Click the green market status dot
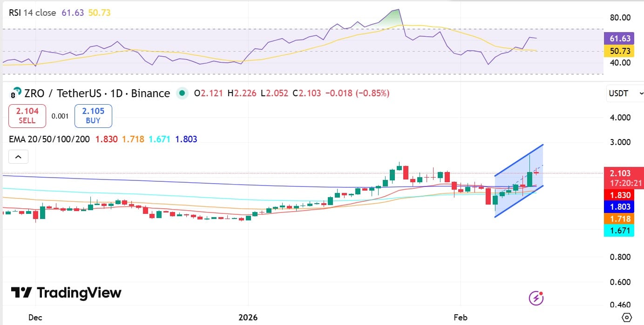644x325 pixels. [182, 93]
